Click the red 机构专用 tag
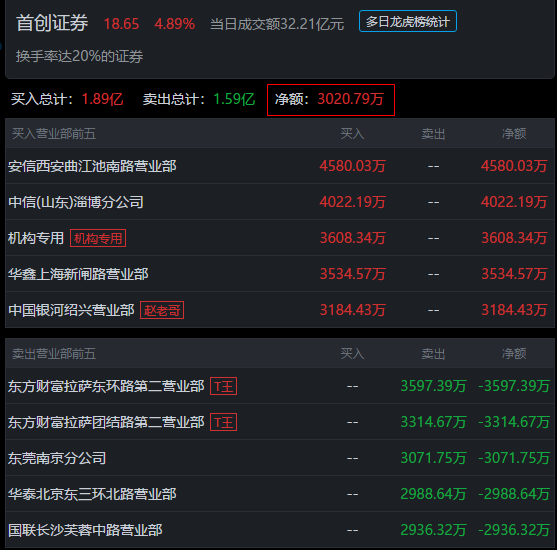The height and width of the screenshot is (550, 557). pos(98,238)
